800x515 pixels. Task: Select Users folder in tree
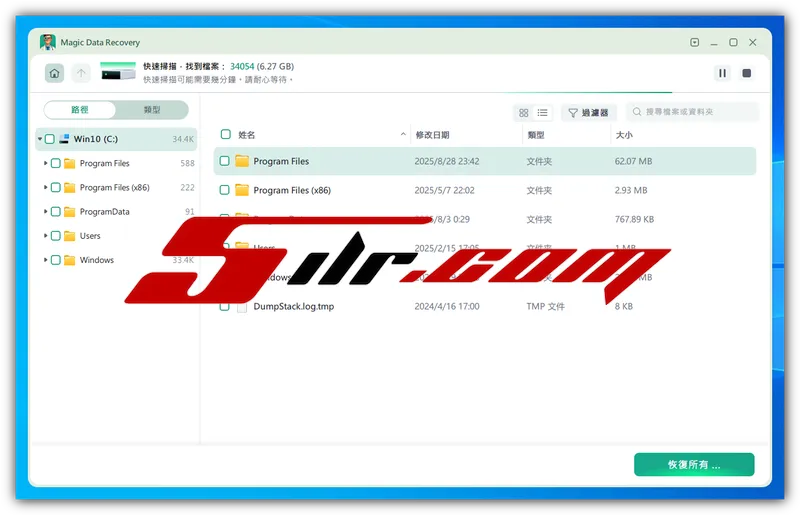(90, 236)
